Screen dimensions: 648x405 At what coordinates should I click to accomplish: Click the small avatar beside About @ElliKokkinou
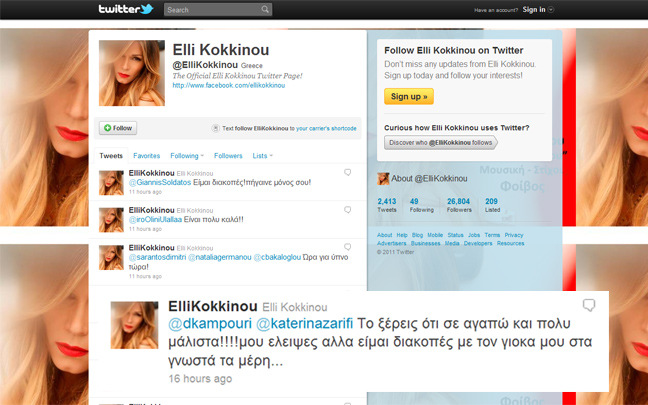(382, 178)
